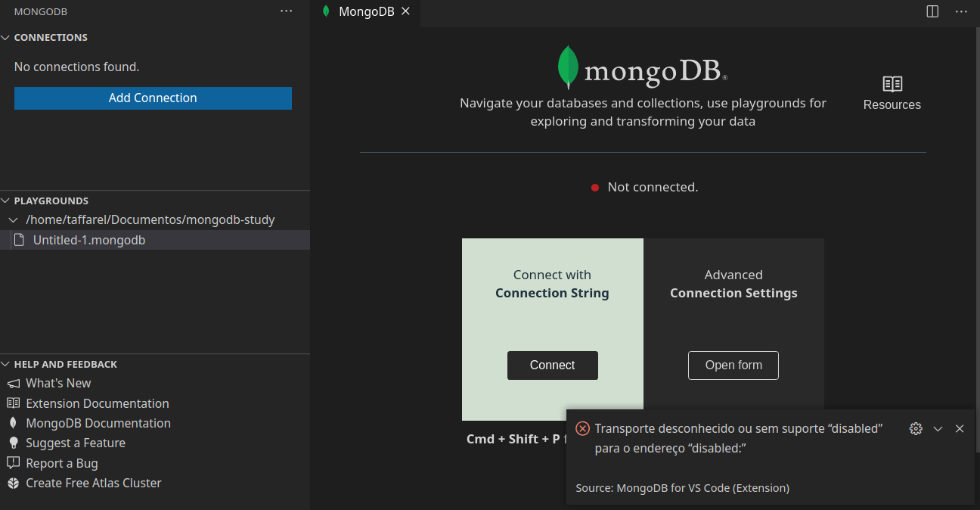Click the split editor icon

click(x=932, y=11)
